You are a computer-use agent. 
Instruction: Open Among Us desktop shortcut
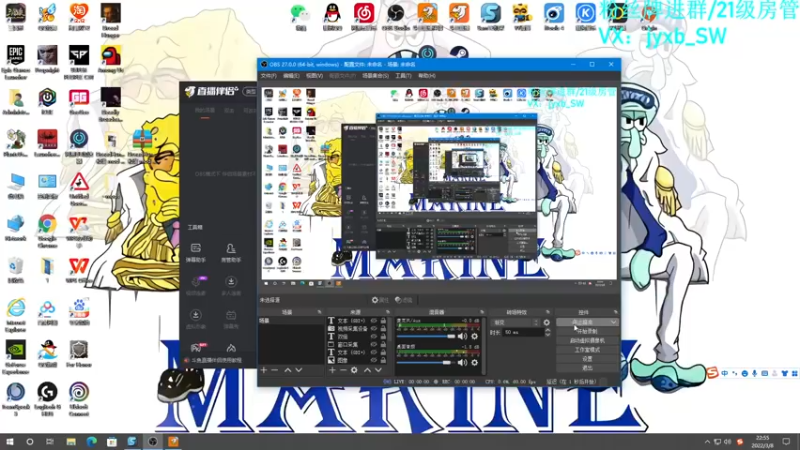click(x=110, y=59)
